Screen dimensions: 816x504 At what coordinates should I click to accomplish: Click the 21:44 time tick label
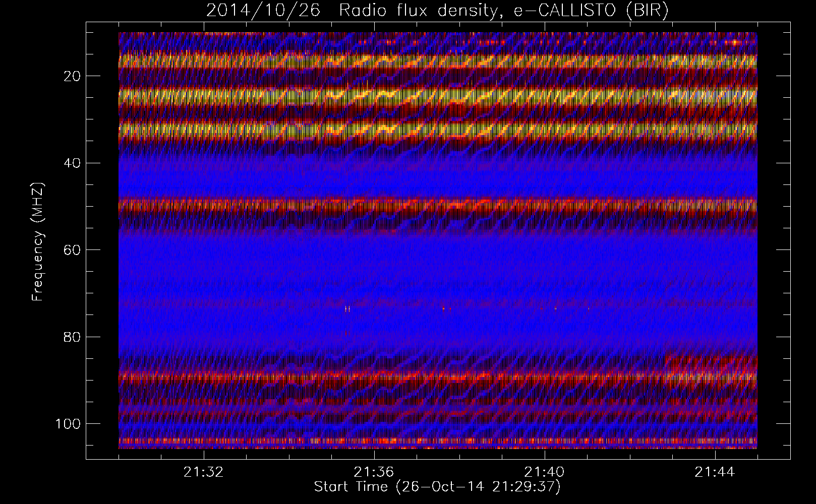pyautogui.click(x=715, y=472)
